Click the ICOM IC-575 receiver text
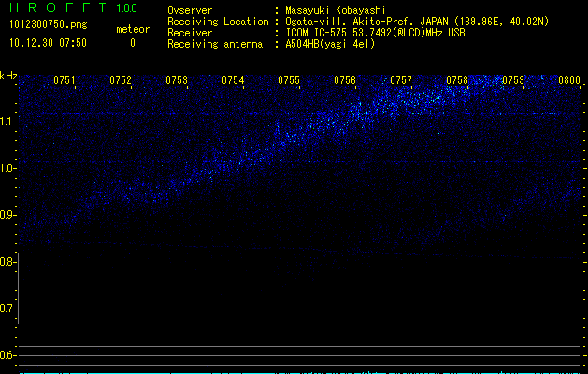This screenshot has height=374, width=588. tap(375, 33)
